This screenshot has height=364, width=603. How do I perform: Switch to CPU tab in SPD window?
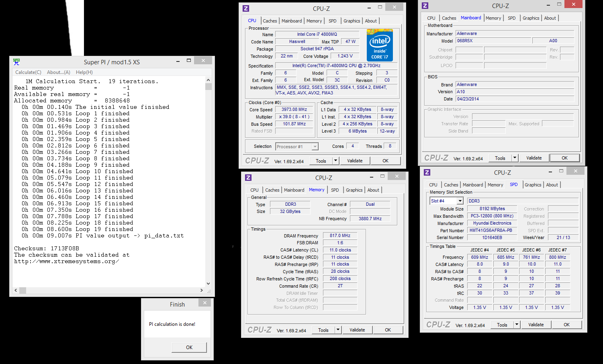(x=433, y=185)
